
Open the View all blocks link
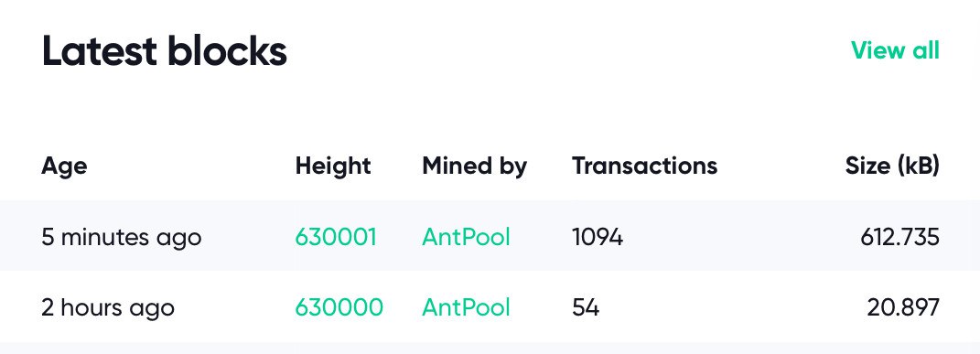point(895,50)
